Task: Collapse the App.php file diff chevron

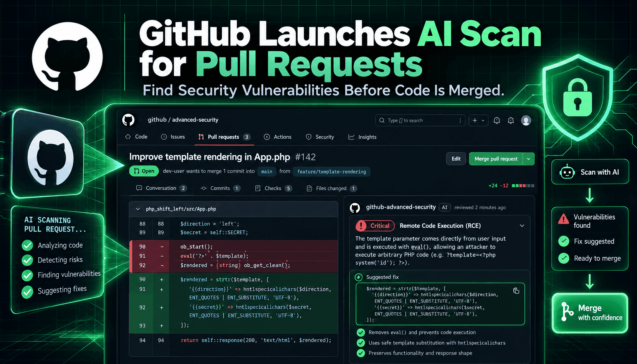Action: (138, 209)
